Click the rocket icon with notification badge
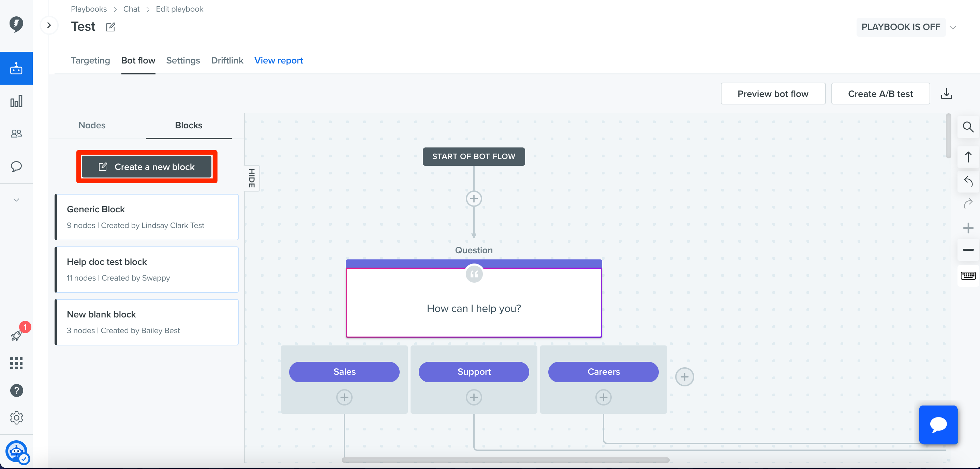Viewport: 980px width, 469px height. [16, 336]
